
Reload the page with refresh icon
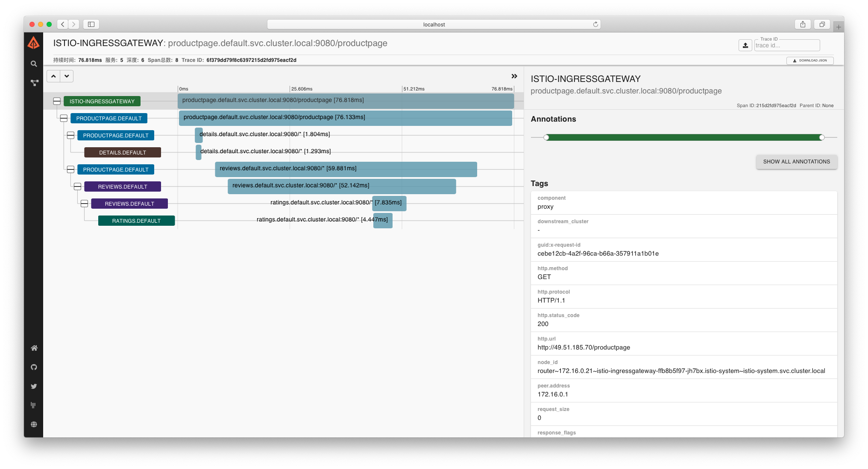tap(595, 24)
